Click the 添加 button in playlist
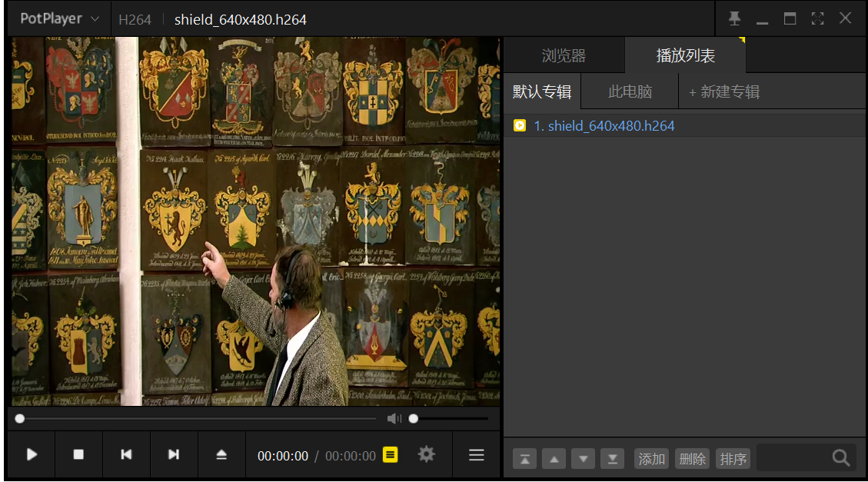This screenshot has width=868, height=482. 651,459
